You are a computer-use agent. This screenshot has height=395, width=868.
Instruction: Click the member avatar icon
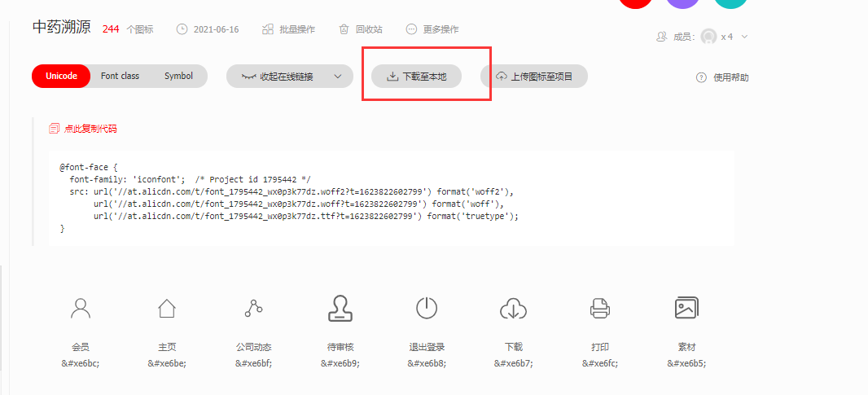[708, 37]
